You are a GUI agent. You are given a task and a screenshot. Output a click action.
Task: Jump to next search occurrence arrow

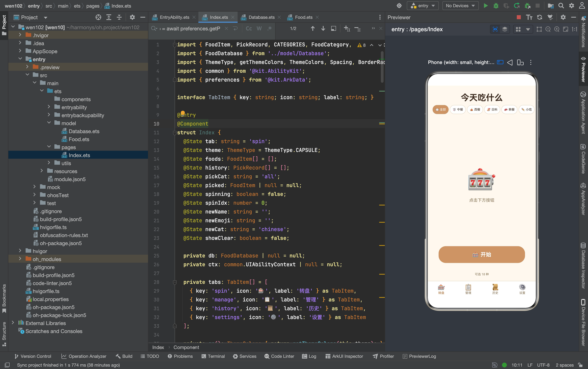point(323,29)
